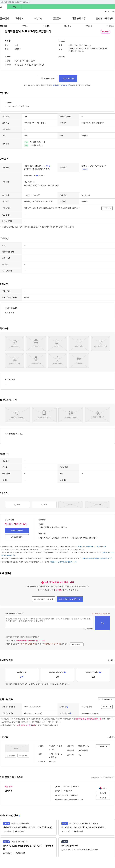The image size is (115, 868).
Task: Click 요약보기 for 회계경리 posting
Action: pos(103,793)
